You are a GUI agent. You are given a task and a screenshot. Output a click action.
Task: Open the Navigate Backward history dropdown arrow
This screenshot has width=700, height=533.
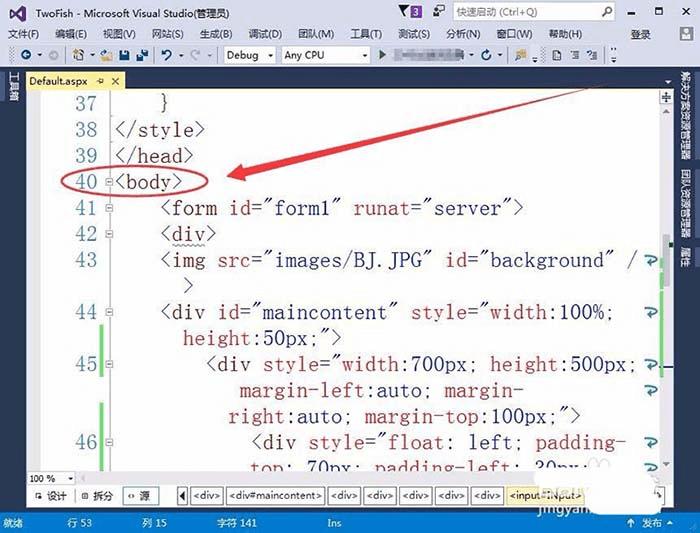click(39, 55)
